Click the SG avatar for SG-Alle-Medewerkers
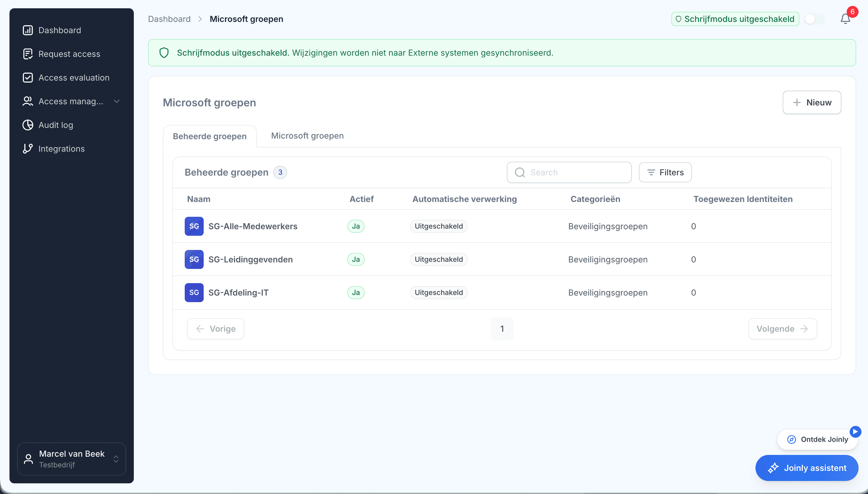868x494 pixels. [194, 226]
